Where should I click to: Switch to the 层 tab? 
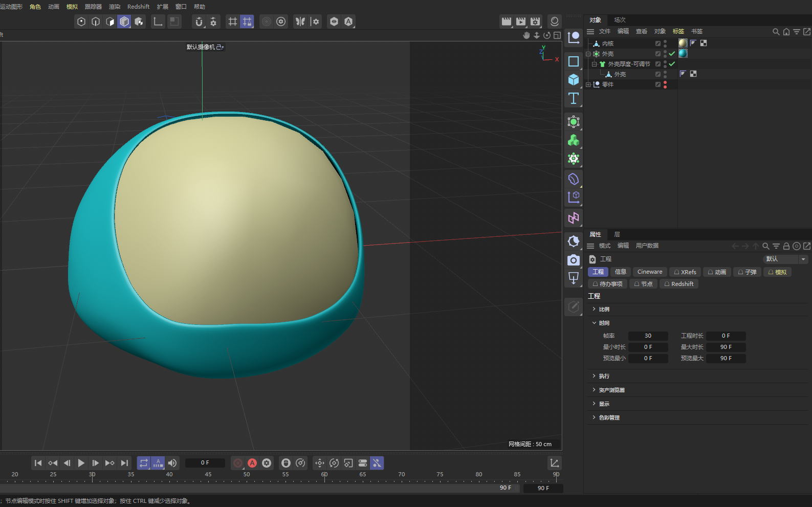tap(617, 234)
